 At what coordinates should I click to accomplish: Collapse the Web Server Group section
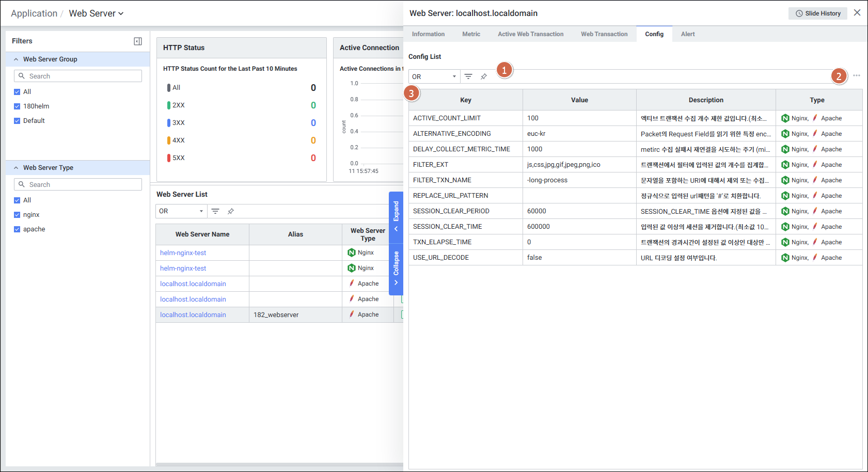click(16, 59)
